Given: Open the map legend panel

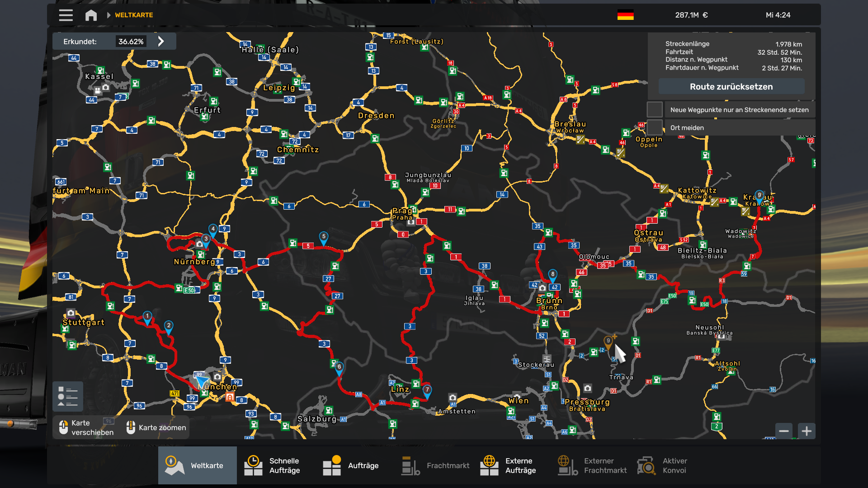Looking at the screenshot, I should click(68, 397).
